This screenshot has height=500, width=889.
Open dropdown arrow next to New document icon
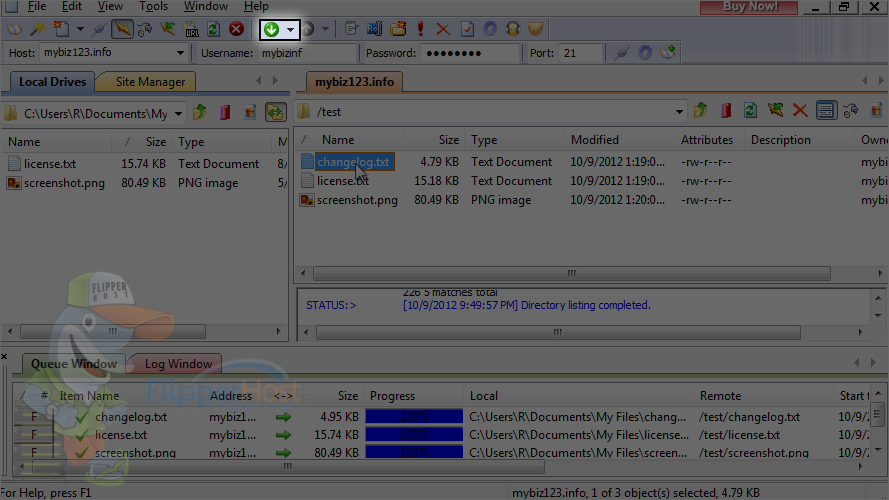[x=80, y=29]
